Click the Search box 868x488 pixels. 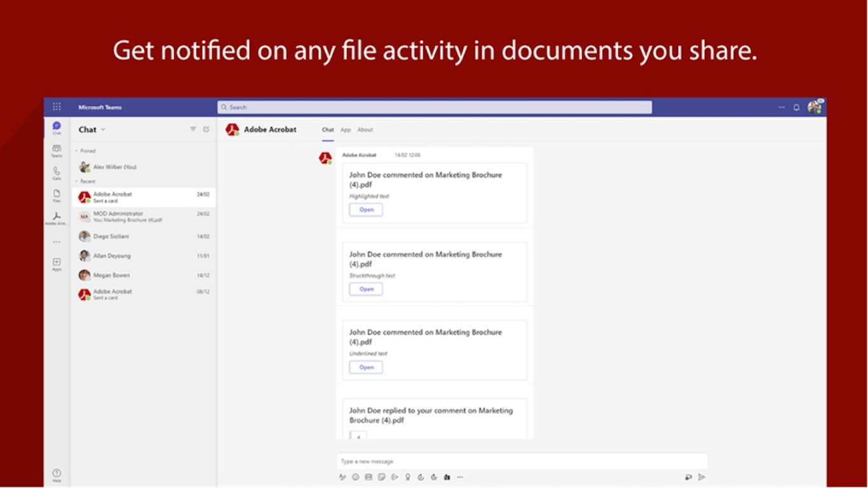pos(435,107)
